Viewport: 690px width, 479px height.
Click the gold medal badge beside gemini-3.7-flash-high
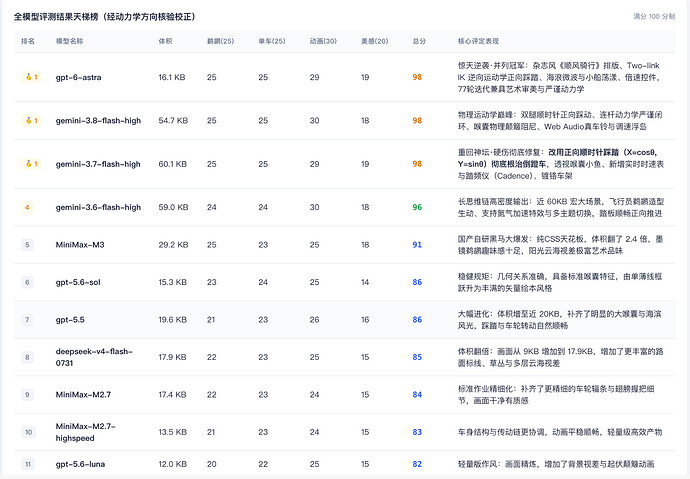click(x=31, y=164)
